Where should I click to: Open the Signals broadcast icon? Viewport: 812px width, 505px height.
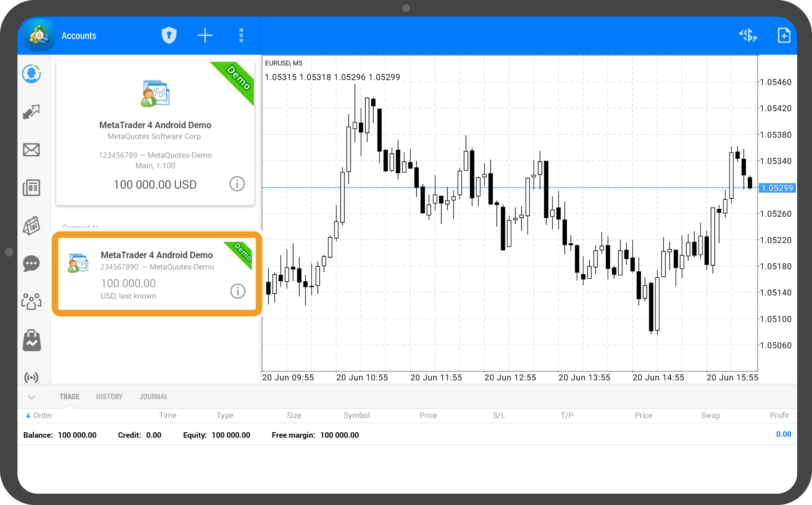click(x=31, y=377)
